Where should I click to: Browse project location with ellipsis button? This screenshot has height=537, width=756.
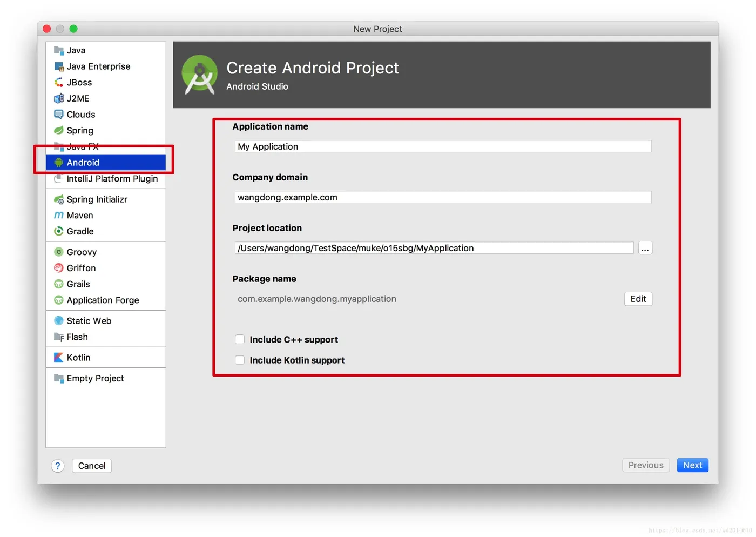click(x=645, y=248)
